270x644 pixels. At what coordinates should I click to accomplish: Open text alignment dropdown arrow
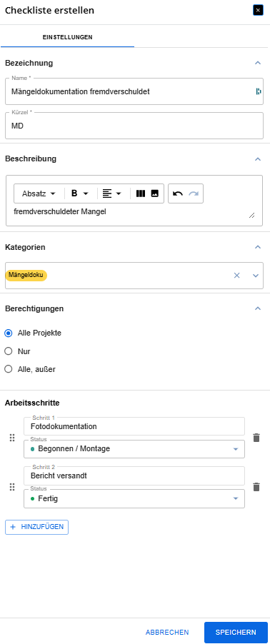119,194
